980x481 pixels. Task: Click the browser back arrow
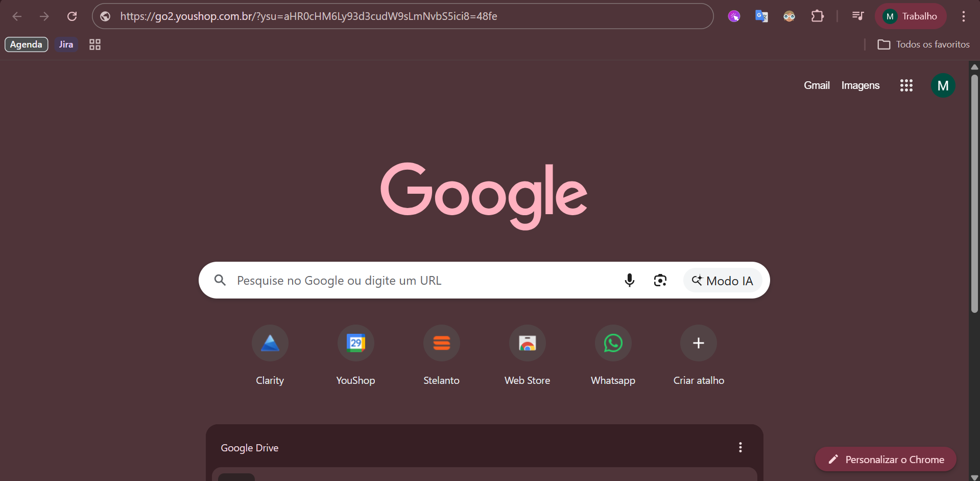(x=17, y=16)
